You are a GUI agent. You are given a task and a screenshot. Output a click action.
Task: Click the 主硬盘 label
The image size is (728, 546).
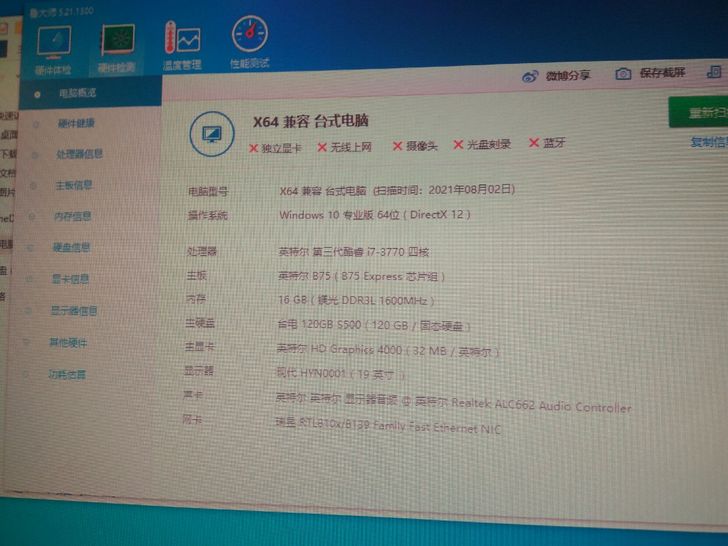pyautogui.click(x=200, y=323)
